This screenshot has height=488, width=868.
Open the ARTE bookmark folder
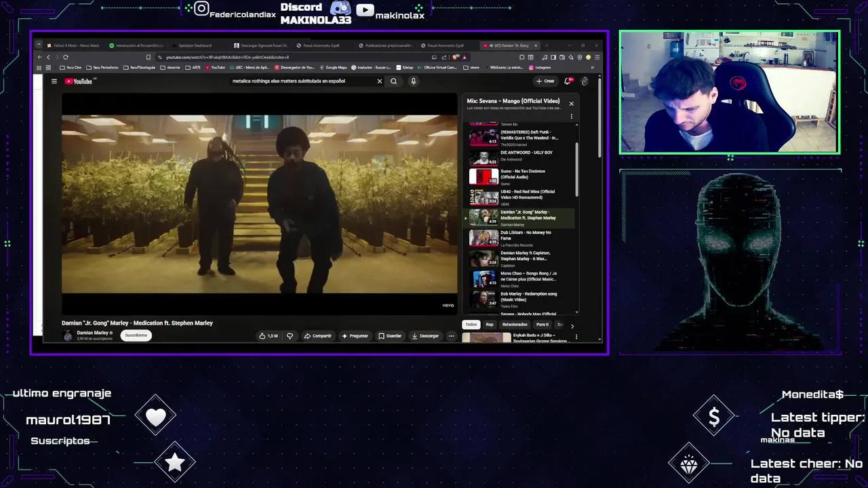(191, 68)
